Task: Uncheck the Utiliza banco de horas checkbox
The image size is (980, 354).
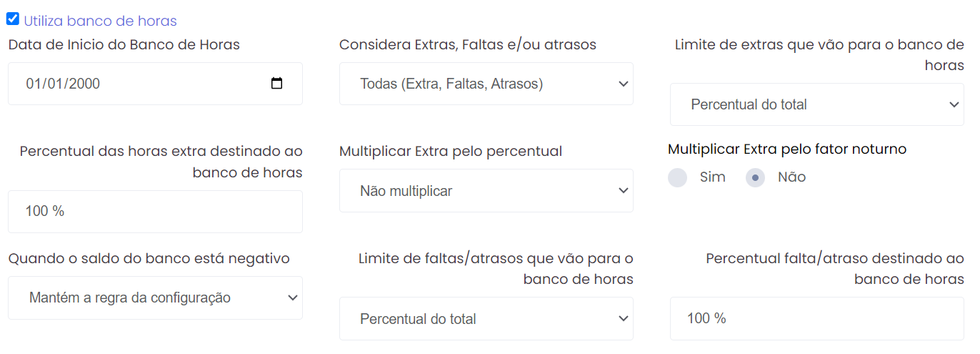Action: (x=13, y=19)
